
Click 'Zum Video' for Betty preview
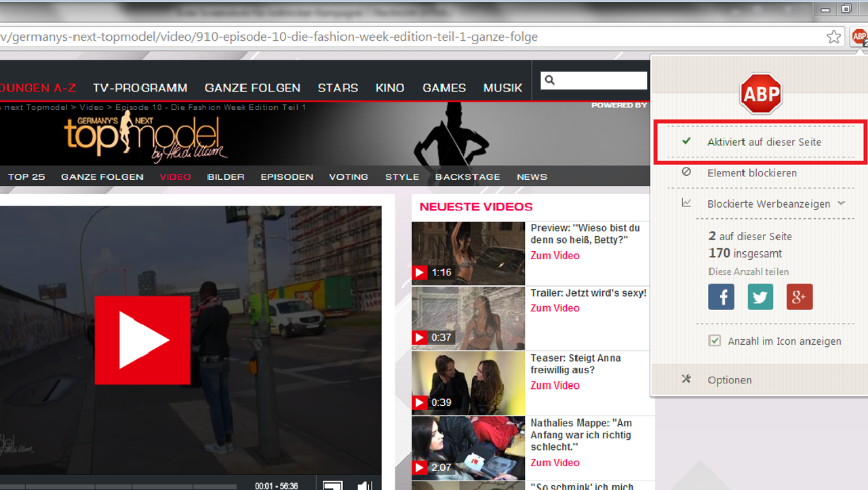click(555, 256)
